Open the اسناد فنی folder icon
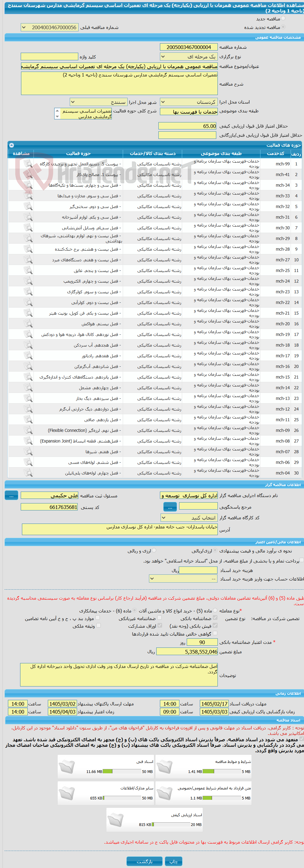 (66, 767)
